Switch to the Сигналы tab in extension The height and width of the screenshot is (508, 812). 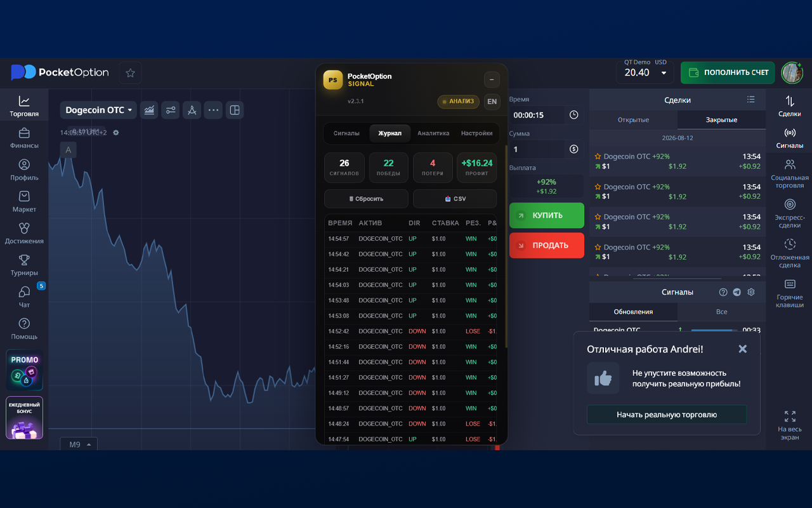pos(346,133)
